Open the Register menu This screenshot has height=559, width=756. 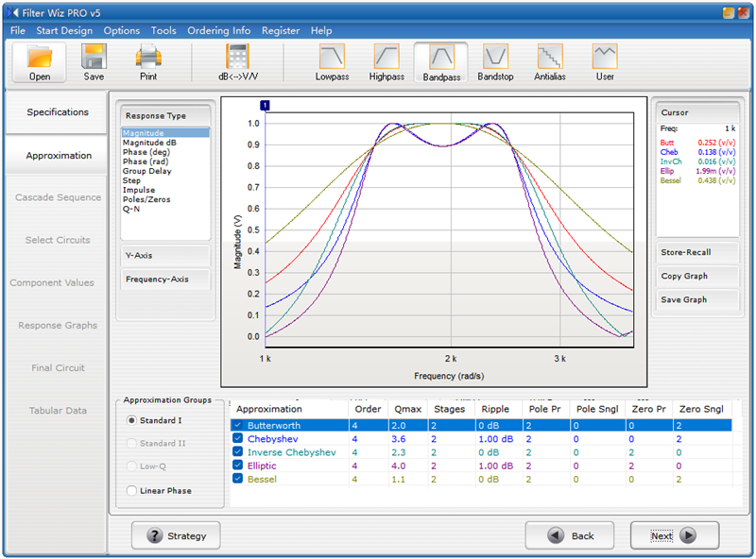click(281, 30)
